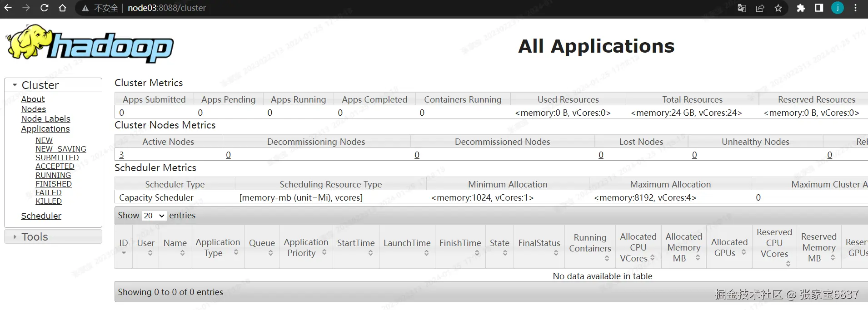Sort table by Reserved Memory MB column
Screen dimensions: 868x310
click(818, 246)
